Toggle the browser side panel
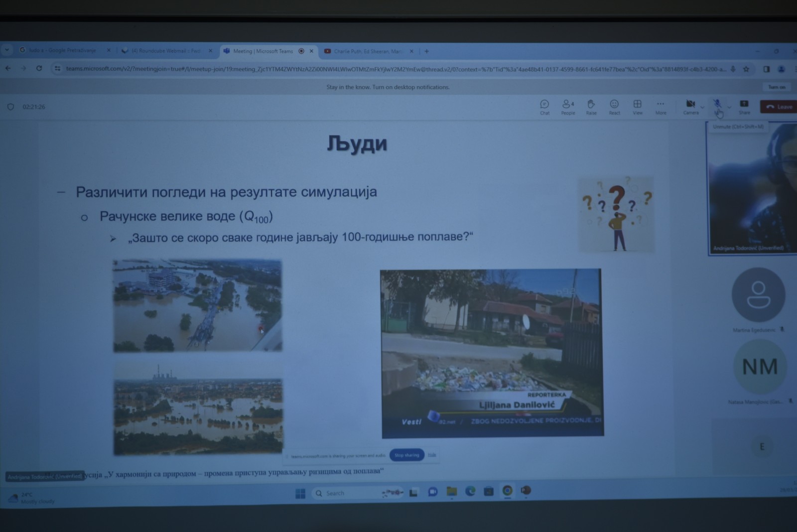The width and height of the screenshot is (797, 532). (x=767, y=69)
